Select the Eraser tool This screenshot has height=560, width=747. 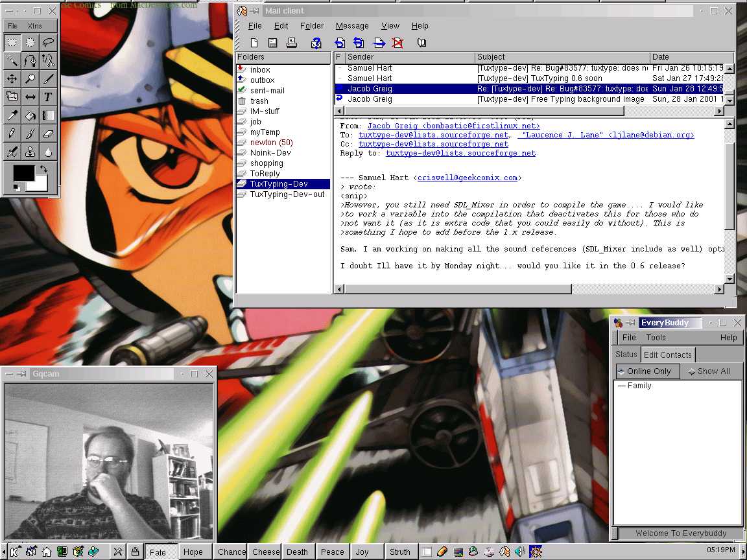[x=48, y=134]
